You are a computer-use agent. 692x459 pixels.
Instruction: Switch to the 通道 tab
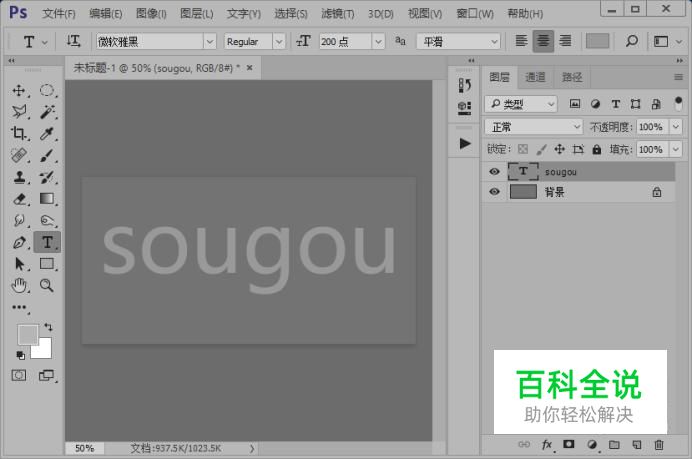pyautogui.click(x=535, y=77)
